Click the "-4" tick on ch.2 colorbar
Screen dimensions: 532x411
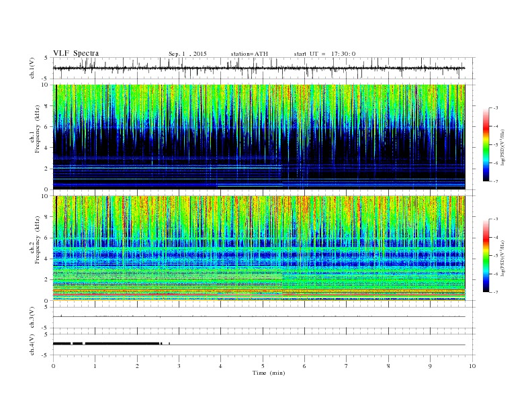click(495, 237)
